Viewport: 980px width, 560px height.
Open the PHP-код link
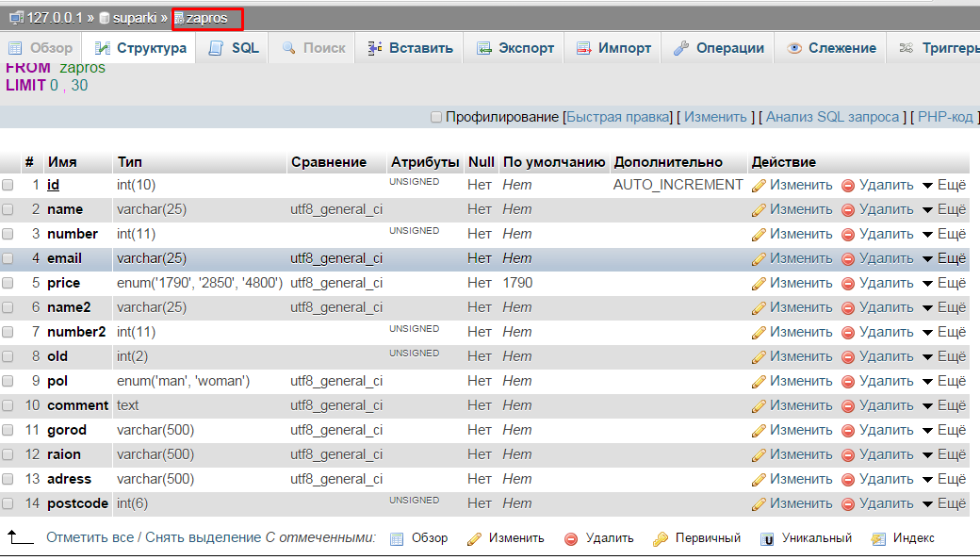coord(945,117)
